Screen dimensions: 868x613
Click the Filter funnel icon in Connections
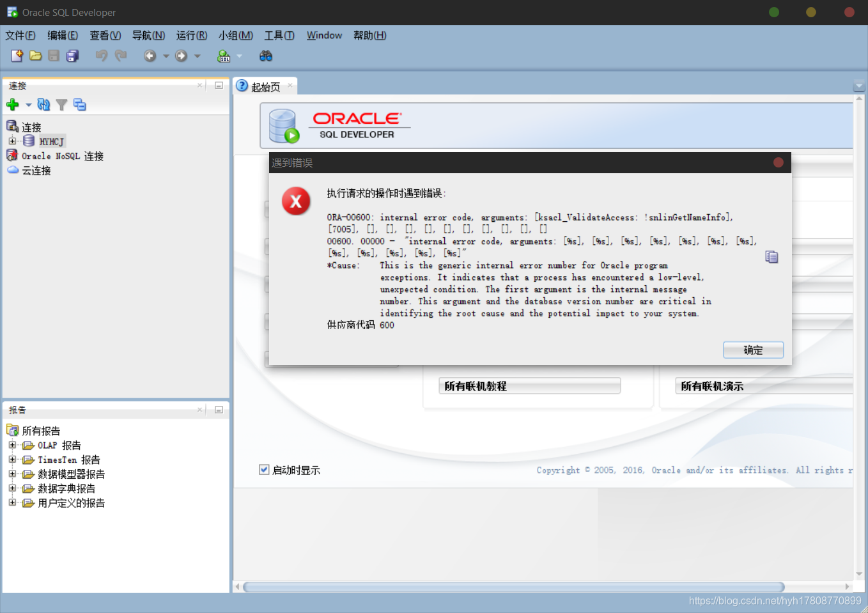coord(62,104)
